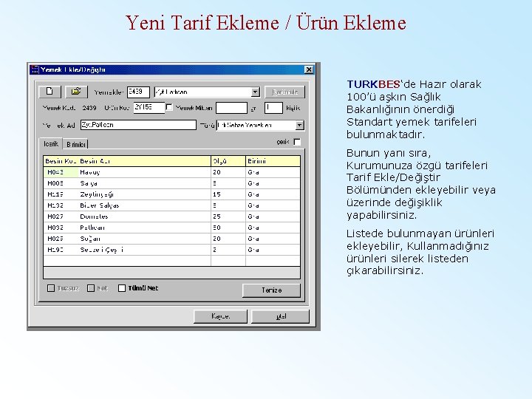The width and height of the screenshot is (532, 399).
Task: Click the Temizle button
Action: click(271, 290)
